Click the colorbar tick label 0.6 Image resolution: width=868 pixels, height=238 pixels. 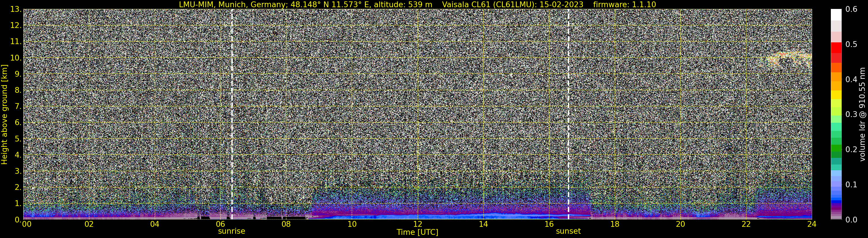pyautogui.click(x=851, y=9)
